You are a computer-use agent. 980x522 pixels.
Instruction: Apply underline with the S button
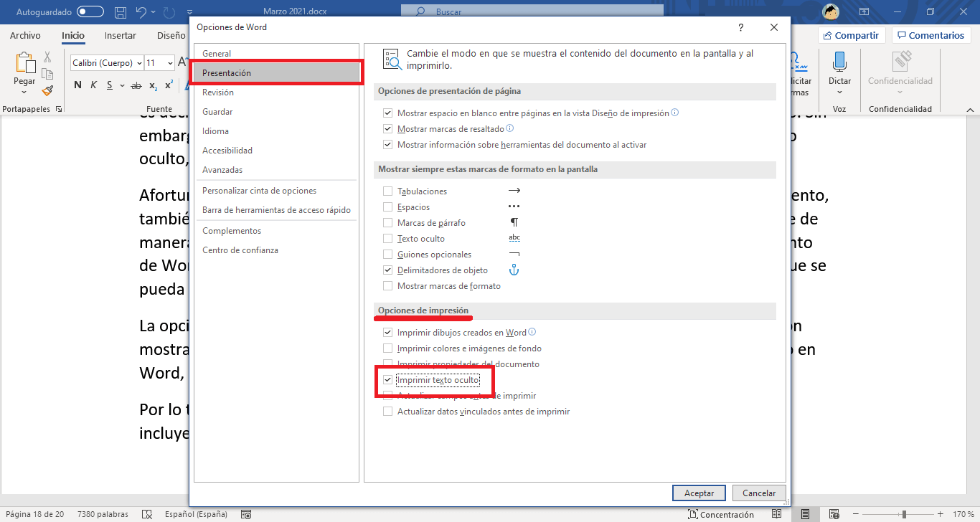coord(110,85)
